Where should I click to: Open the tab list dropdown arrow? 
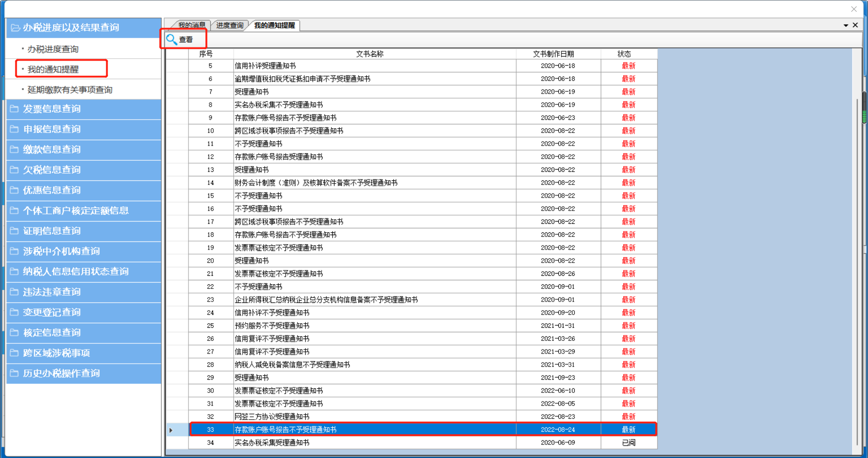tap(845, 25)
